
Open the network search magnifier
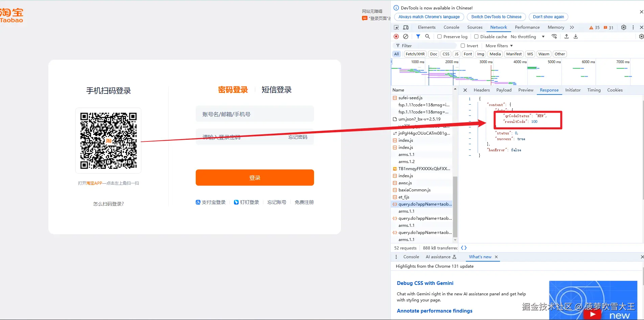coord(428,36)
